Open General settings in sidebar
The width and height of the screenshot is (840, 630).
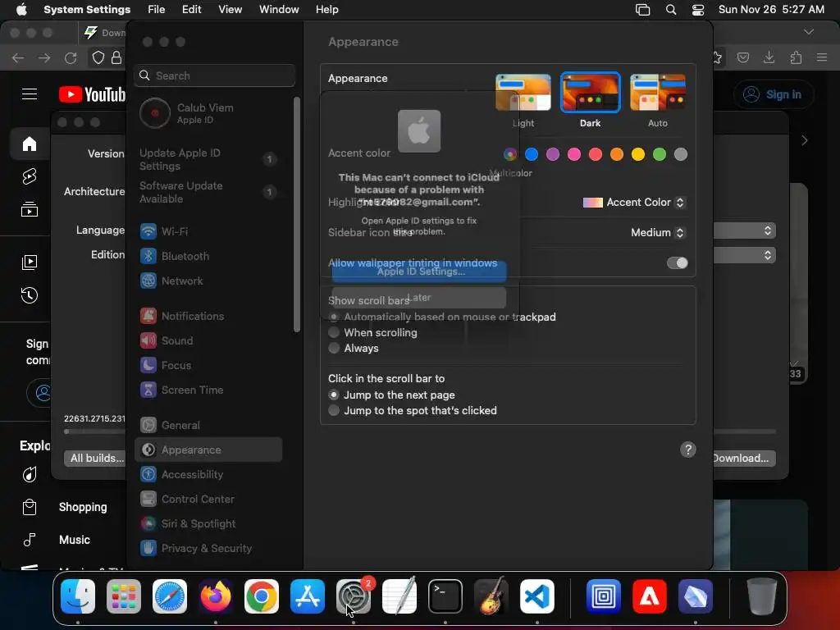coord(208,426)
